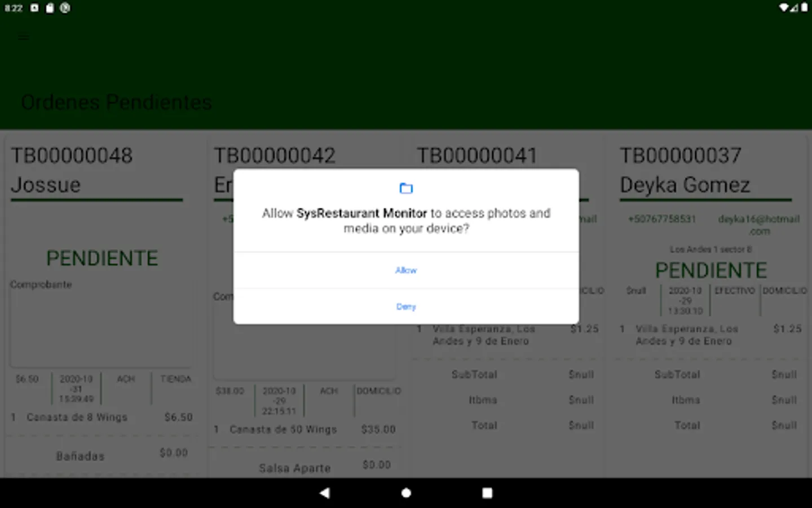Select order TB00000037 header

pyautogui.click(x=681, y=156)
